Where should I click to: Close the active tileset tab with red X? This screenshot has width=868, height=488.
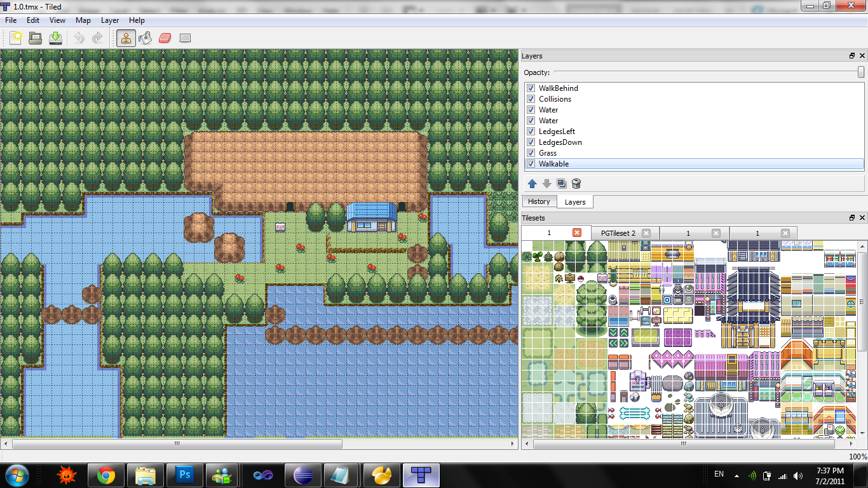pyautogui.click(x=577, y=233)
